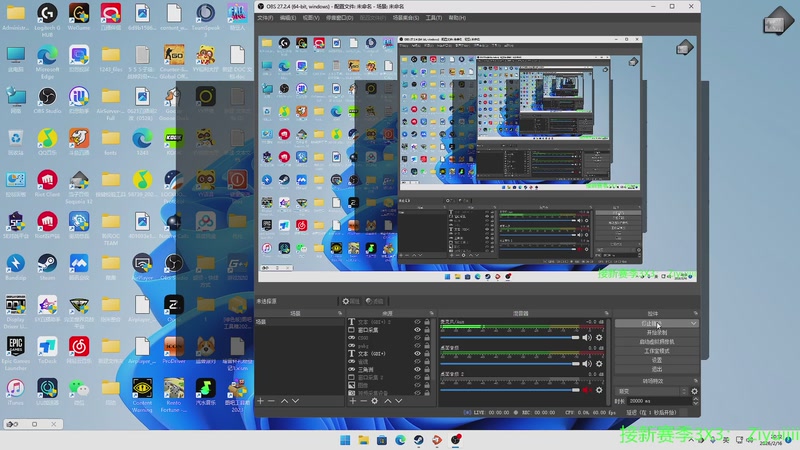Image resolution: width=800 pixels, height=450 pixels.
Task: Move the scene up with the arrow icon
Action: click(284, 401)
